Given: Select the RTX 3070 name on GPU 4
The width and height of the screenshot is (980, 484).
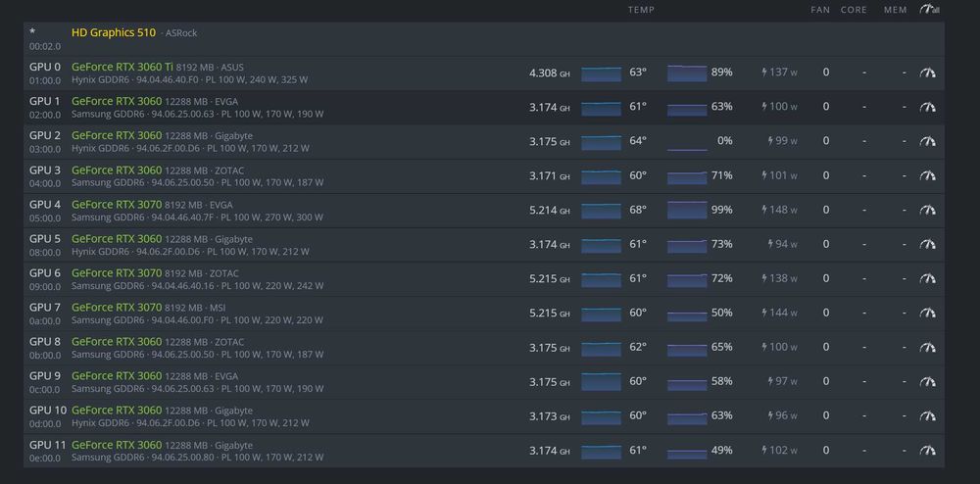Looking at the screenshot, I should pos(117,204).
